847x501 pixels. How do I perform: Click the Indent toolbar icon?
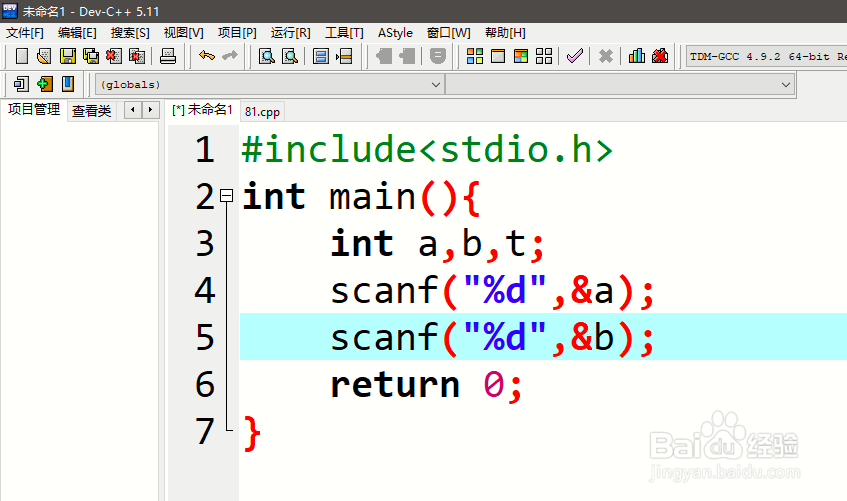pyautogui.click(x=384, y=56)
